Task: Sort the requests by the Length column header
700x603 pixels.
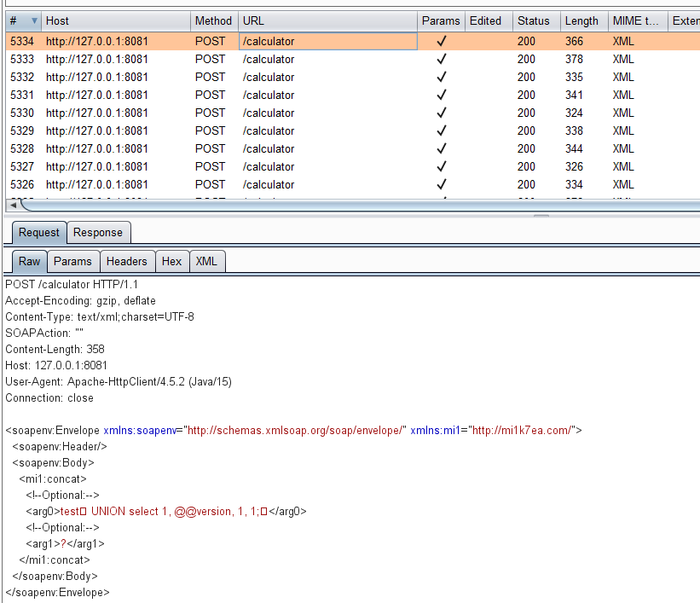Action: (x=581, y=20)
